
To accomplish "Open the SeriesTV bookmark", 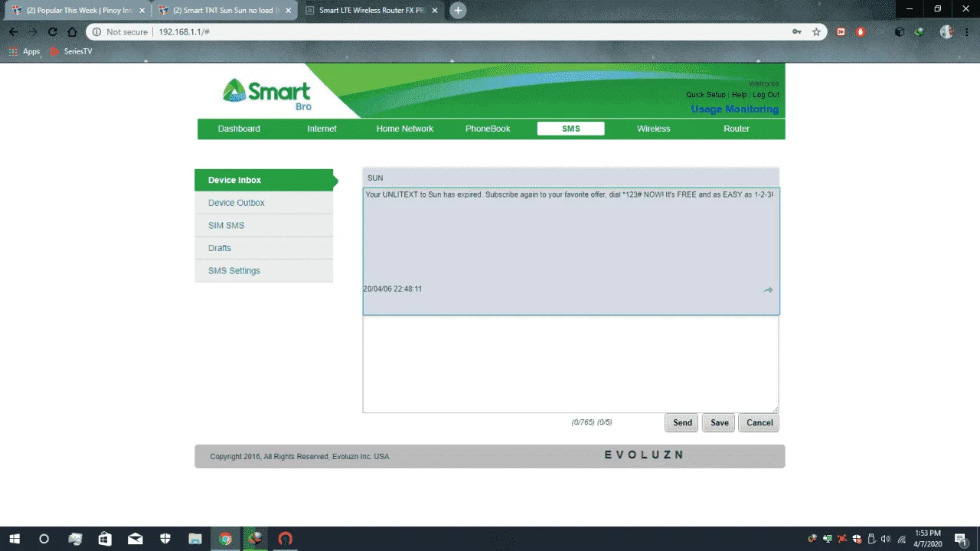I will pos(70,51).
